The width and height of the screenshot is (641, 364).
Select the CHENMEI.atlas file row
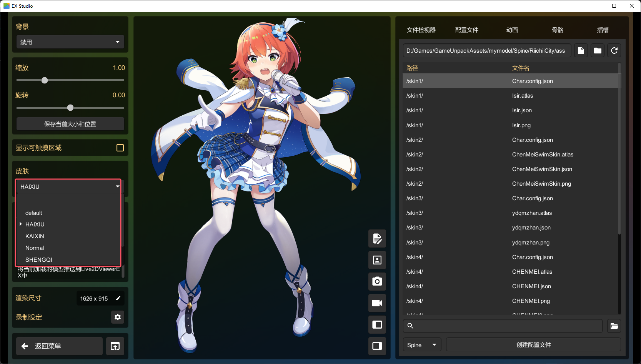510,272
